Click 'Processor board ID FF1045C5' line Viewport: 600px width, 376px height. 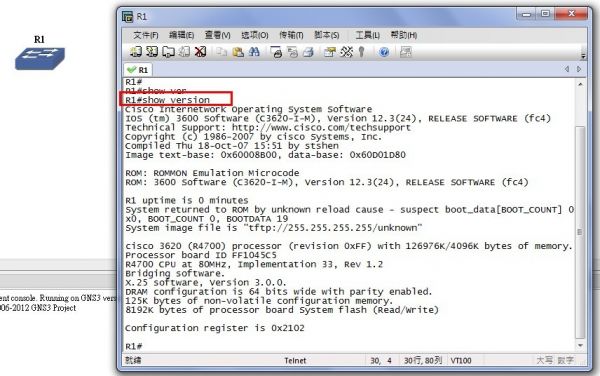pyautogui.click(x=201, y=255)
